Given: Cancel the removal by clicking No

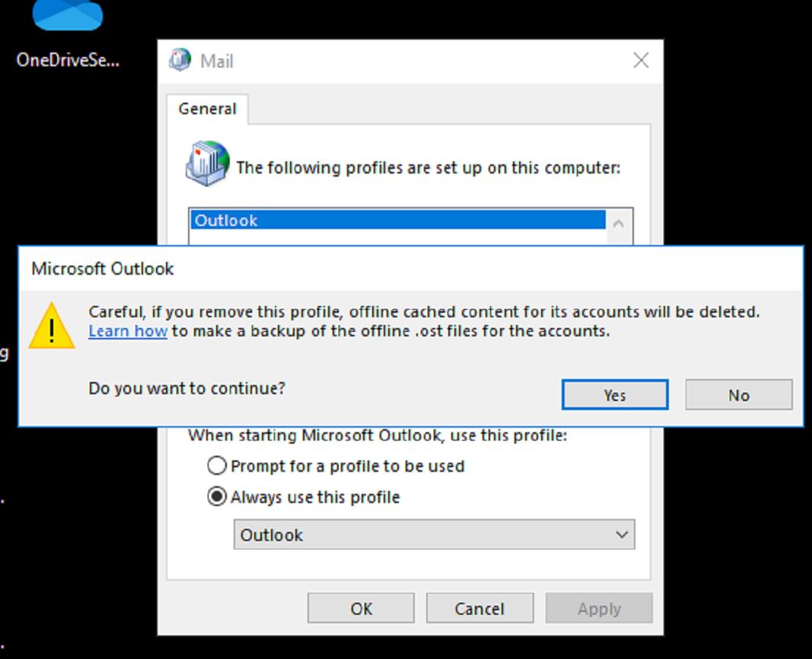Looking at the screenshot, I should (x=737, y=395).
